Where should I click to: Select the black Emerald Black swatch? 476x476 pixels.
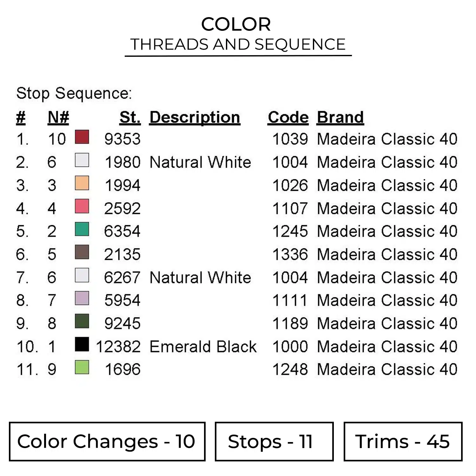[82, 344]
